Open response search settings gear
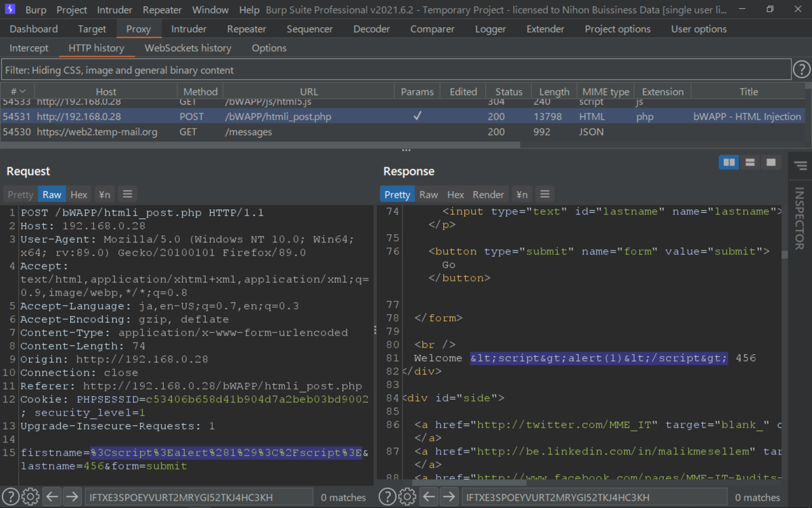This screenshot has height=508, width=812. pos(407,497)
